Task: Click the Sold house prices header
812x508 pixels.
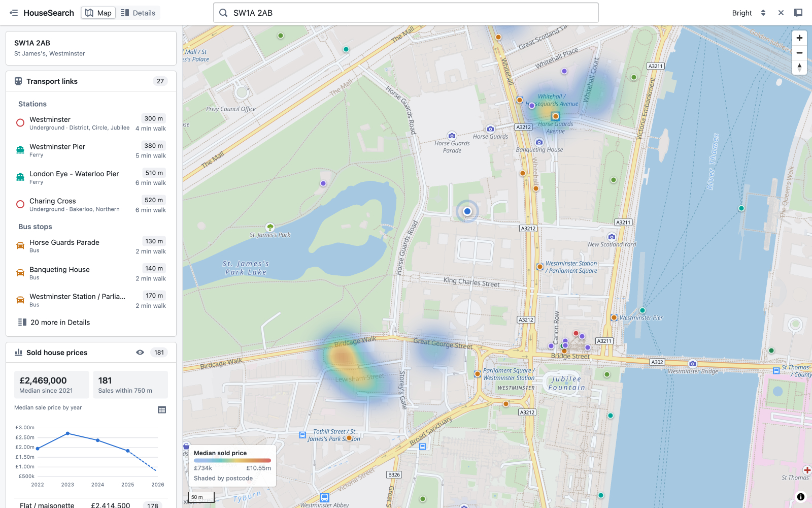Action: (x=91, y=353)
